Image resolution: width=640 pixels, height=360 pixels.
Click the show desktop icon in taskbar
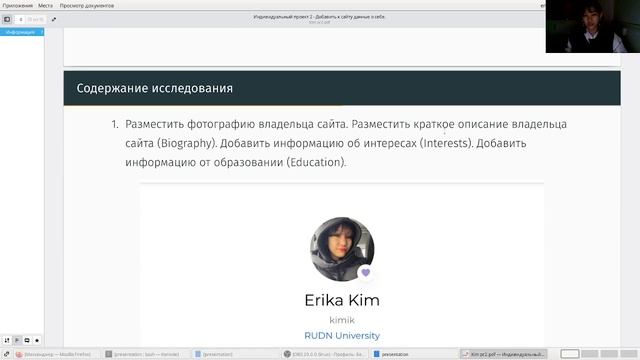pyautogui.click(x=6, y=354)
